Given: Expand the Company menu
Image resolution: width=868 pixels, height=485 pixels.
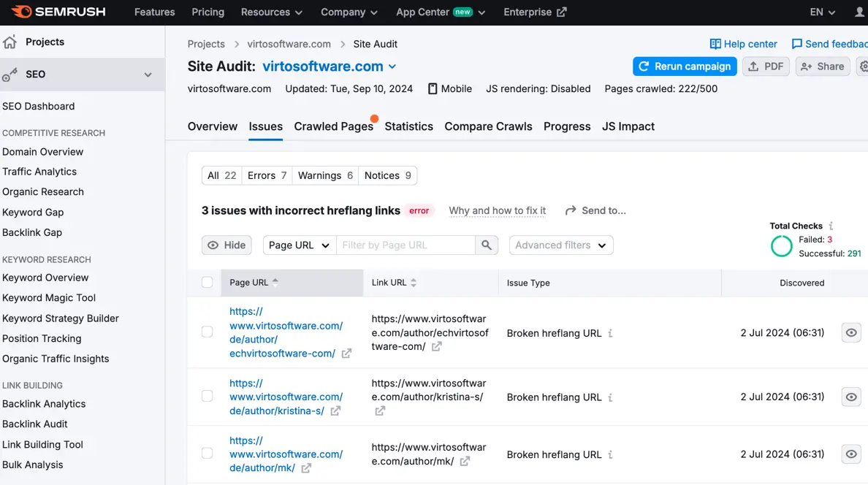Looking at the screenshot, I should (349, 12).
